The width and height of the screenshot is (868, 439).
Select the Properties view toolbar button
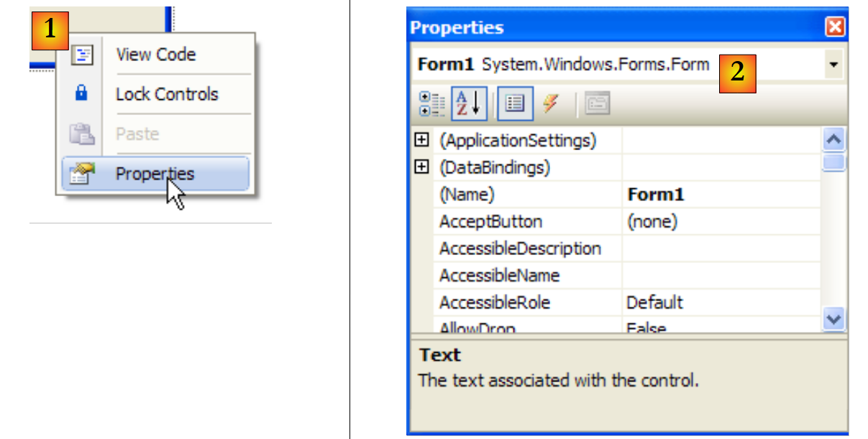pyautogui.click(x=514, y=105)
